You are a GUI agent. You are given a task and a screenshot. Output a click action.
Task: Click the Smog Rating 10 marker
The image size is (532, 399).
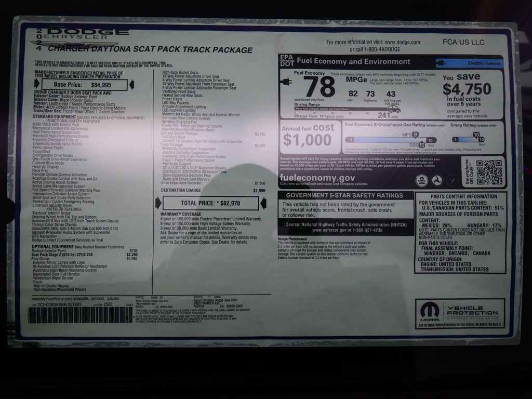476,135
